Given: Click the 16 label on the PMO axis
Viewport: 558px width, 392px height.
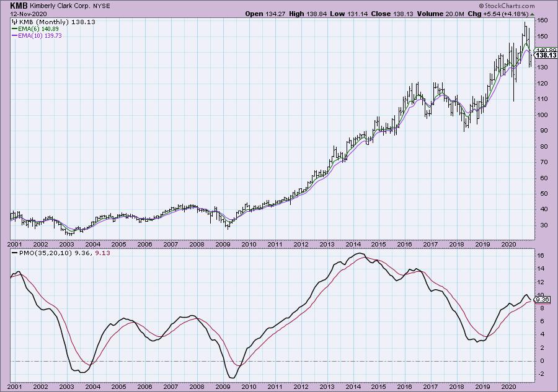Looking at the screenshot, I should point(541,256).
